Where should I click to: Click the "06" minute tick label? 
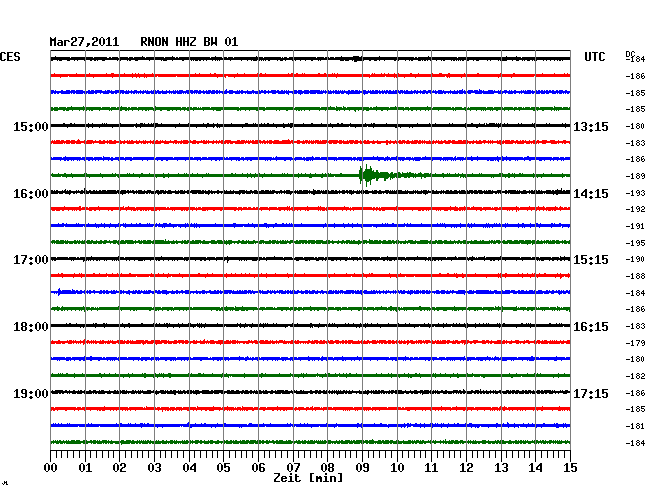(x=258, y=468)
